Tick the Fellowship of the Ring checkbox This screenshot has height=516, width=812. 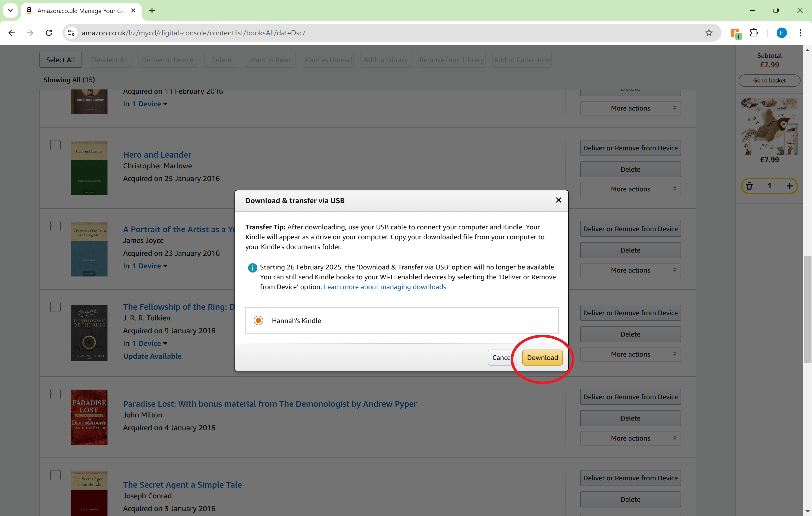tap(55, 307)
